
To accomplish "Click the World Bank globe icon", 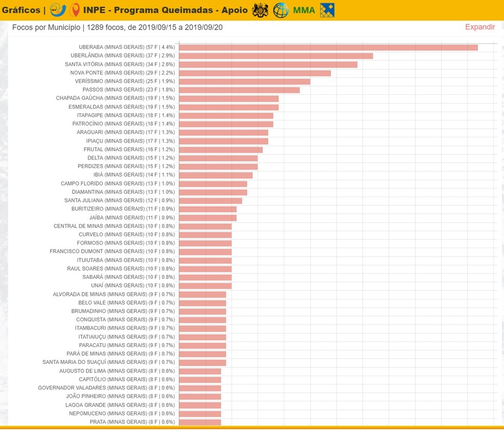I will 281,10.
